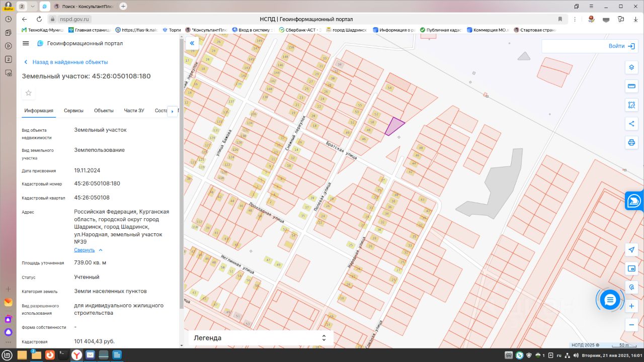Open the chat support bubble
This screenshot has height=362, width=644.
pos(610,300)
